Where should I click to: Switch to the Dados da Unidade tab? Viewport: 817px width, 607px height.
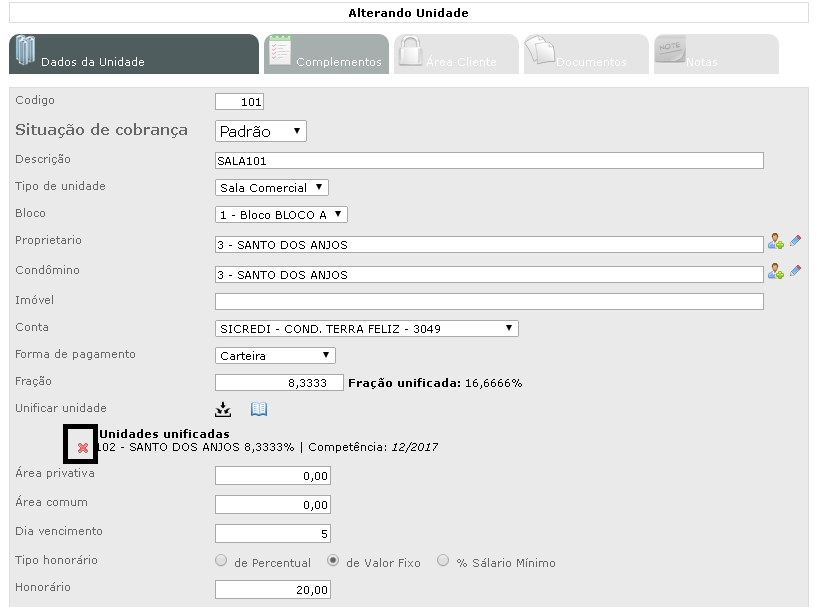tap(134, 54)
